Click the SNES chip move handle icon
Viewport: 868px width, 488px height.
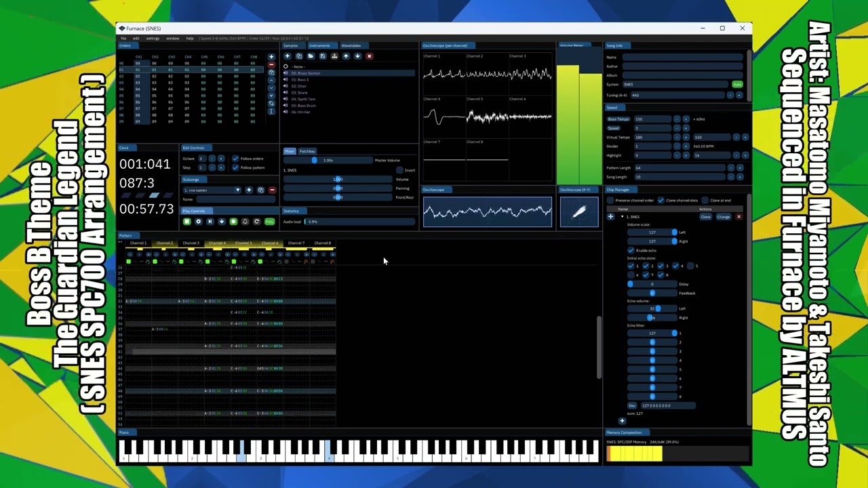(x=610, y=217)
